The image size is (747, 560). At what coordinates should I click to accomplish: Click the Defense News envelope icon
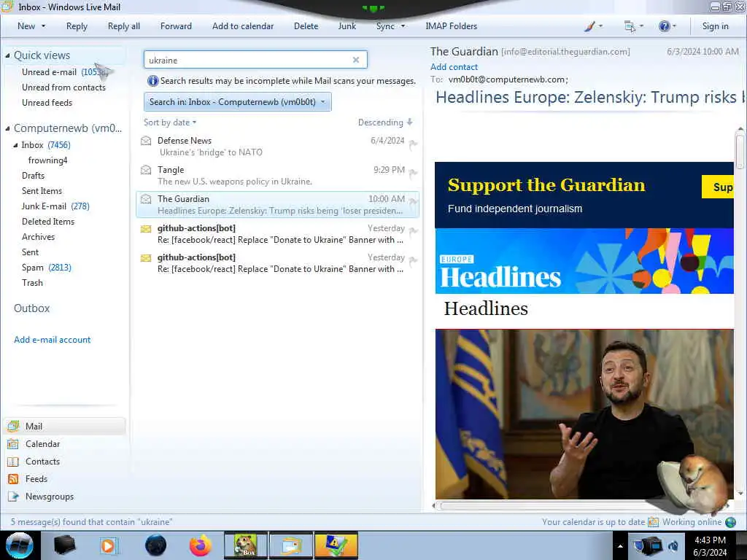point(146,141)
